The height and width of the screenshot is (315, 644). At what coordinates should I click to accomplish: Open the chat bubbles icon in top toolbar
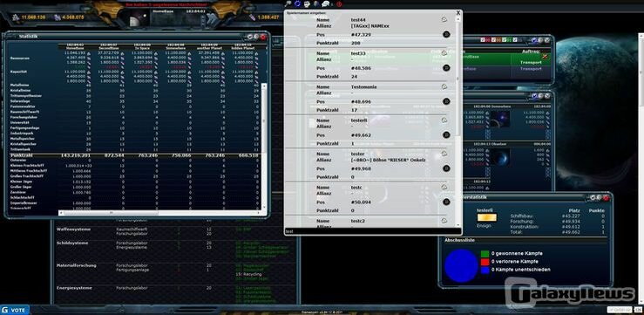coord(326,3)
